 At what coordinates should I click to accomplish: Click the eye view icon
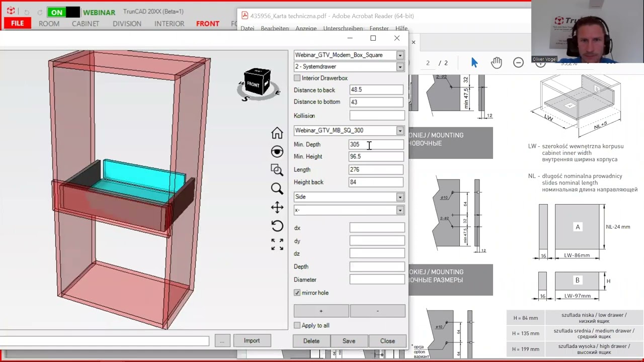(x=277, y=151)
